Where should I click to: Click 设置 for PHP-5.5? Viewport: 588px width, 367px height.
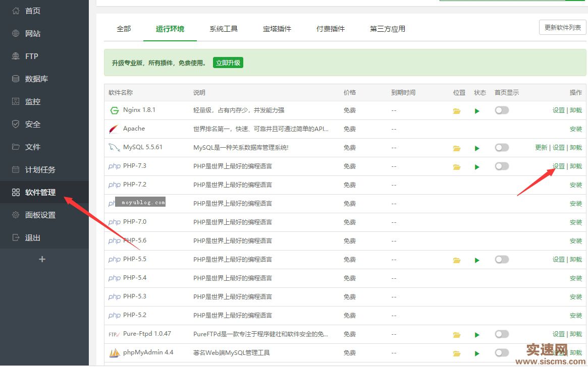tap(558, 260)
